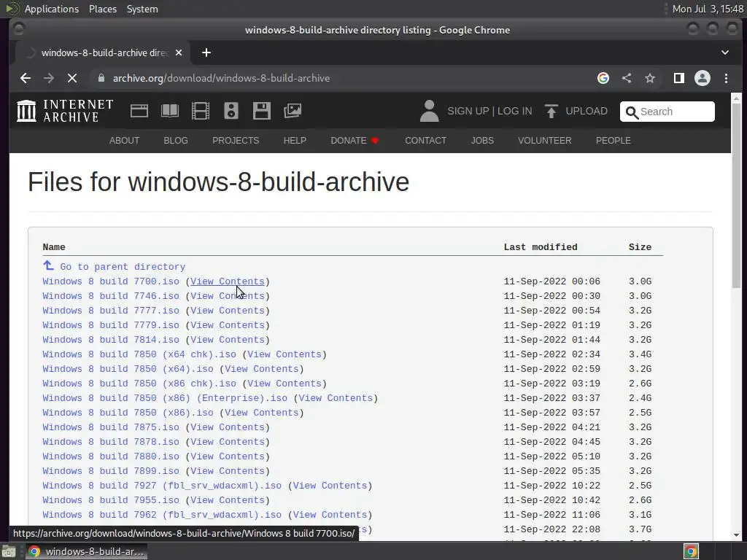View Contents of build 7779.iso

[228, 325]
